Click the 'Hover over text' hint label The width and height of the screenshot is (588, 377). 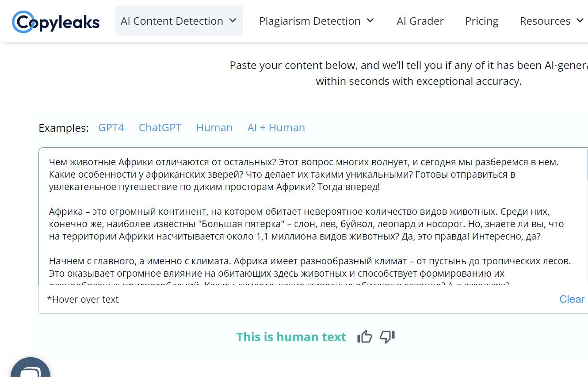coord(84,299)
